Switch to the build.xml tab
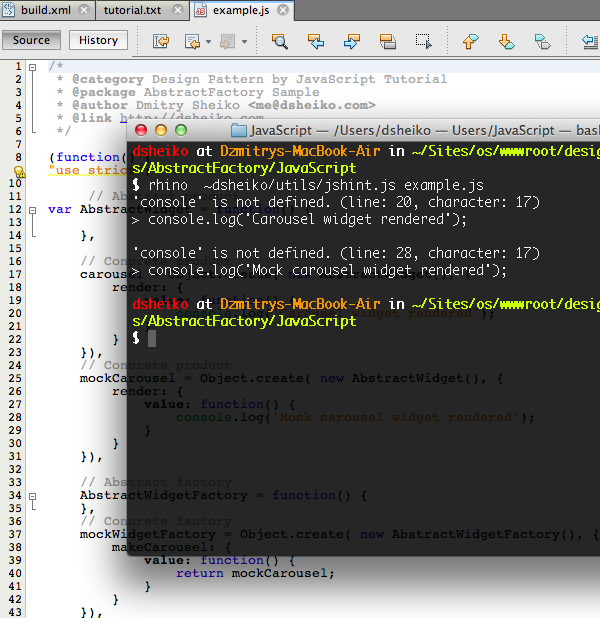This screenshot has width=600, height=618. point(46,10)
